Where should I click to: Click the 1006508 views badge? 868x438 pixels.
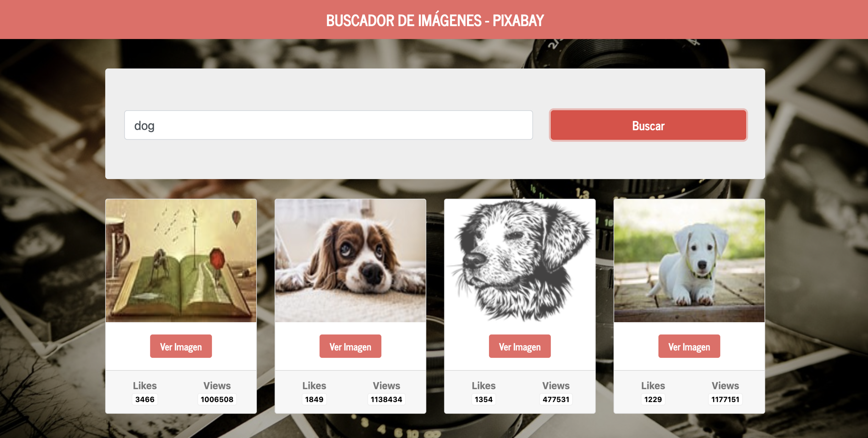coord(217,399)
